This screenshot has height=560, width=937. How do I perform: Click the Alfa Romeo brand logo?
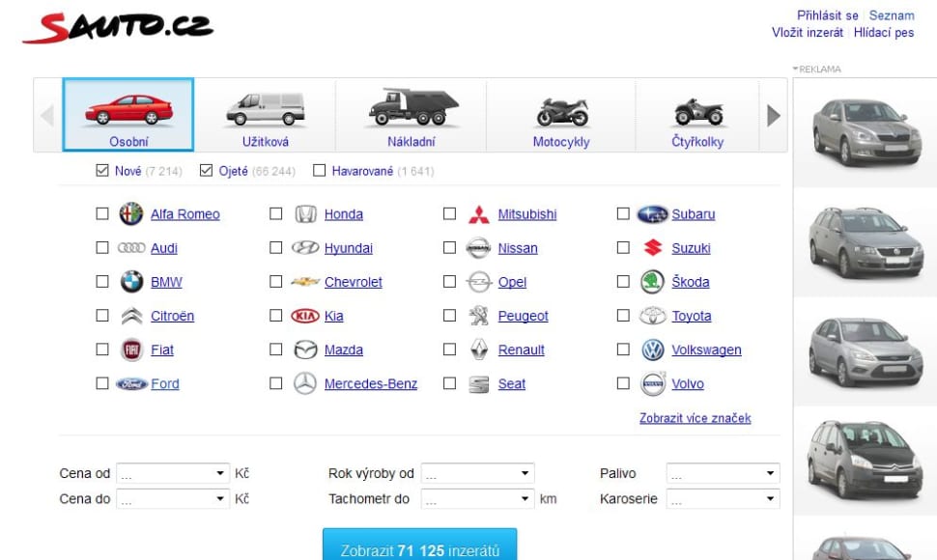point(130,213)
